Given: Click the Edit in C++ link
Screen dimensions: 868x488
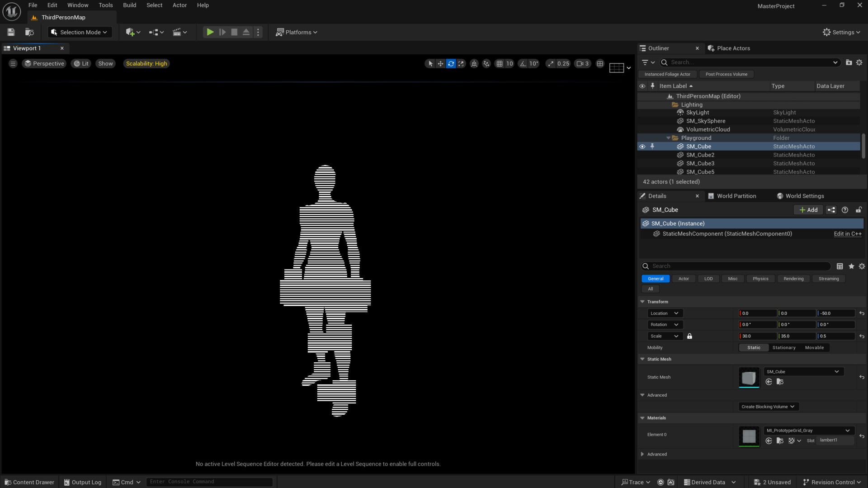Looking at the screenshot, I should (x=847, y=234).
